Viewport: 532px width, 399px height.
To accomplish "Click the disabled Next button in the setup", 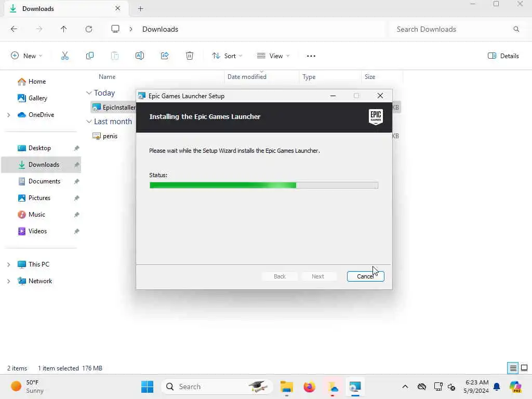I will click(317, 276).
